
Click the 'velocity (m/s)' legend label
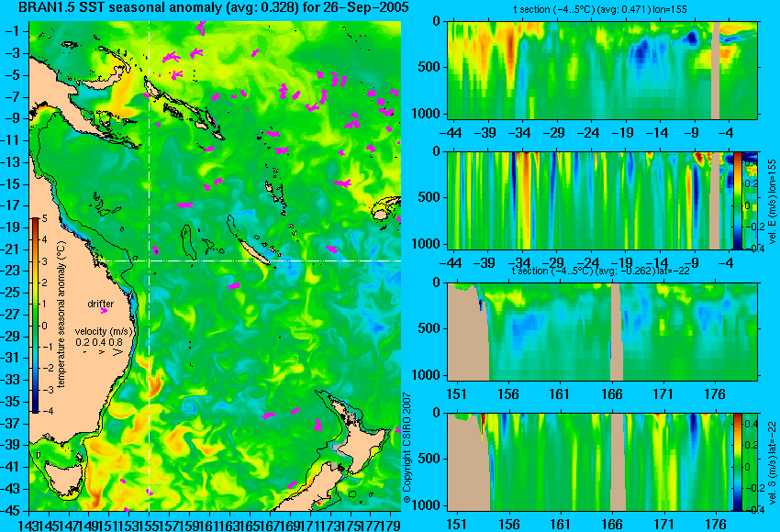pyautogui.click(x=104, y=331)
